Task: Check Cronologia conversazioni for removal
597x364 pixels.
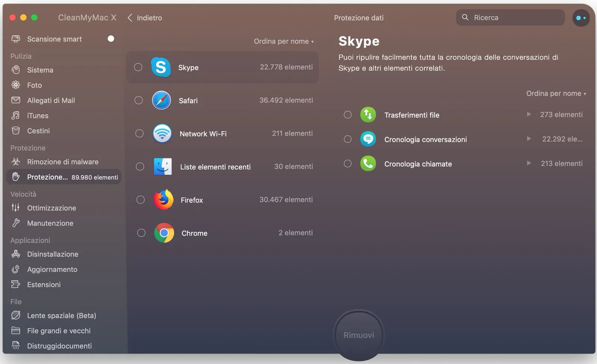Action: coord(347,139)
